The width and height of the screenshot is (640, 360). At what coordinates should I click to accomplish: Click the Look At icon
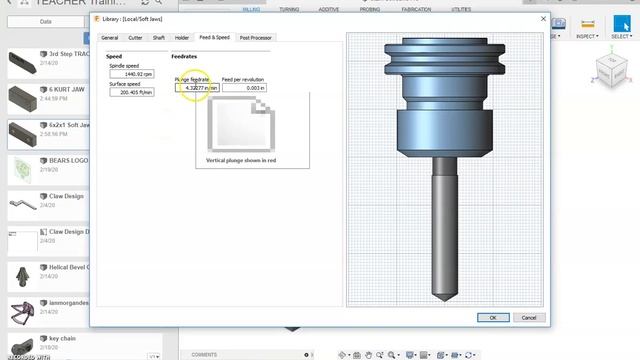357,355
